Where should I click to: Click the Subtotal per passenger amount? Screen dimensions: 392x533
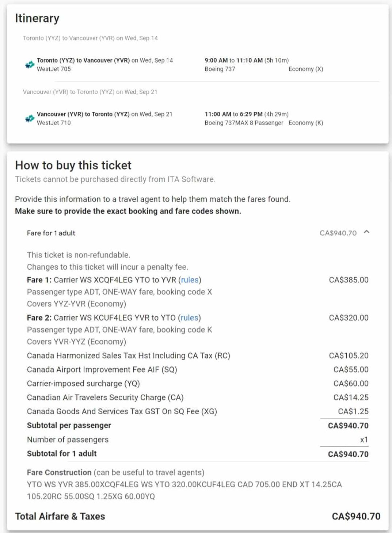(348, 426)
